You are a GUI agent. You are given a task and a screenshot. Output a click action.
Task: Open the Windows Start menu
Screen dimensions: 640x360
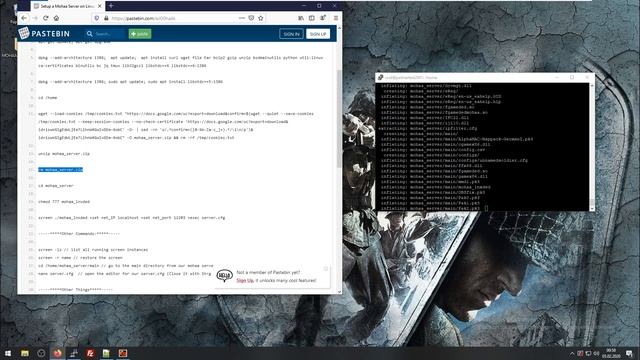click(x=8, y=353)
